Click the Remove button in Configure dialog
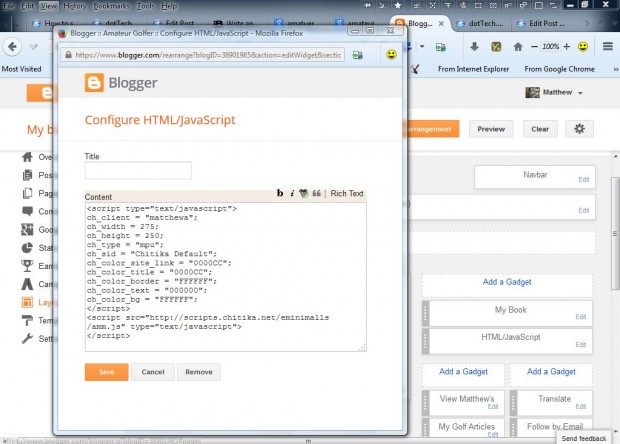This screenshot has width=620, height=444. 198,372
